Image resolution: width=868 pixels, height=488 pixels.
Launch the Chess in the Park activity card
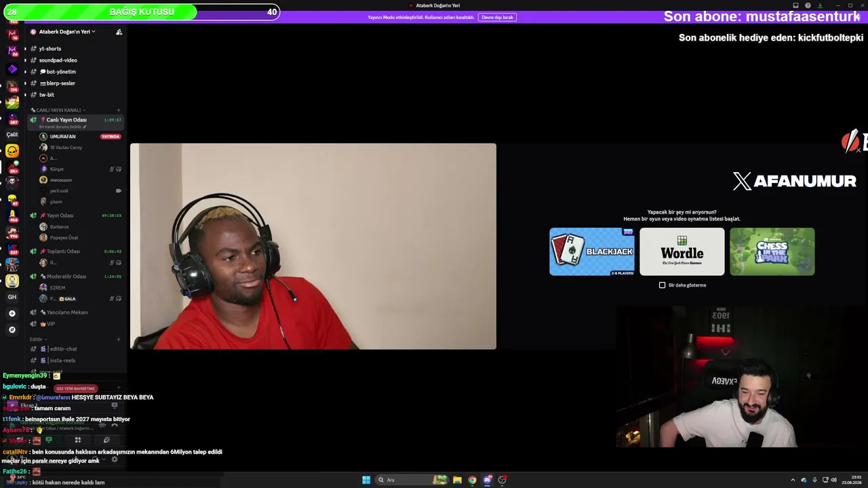coord(772,251)
